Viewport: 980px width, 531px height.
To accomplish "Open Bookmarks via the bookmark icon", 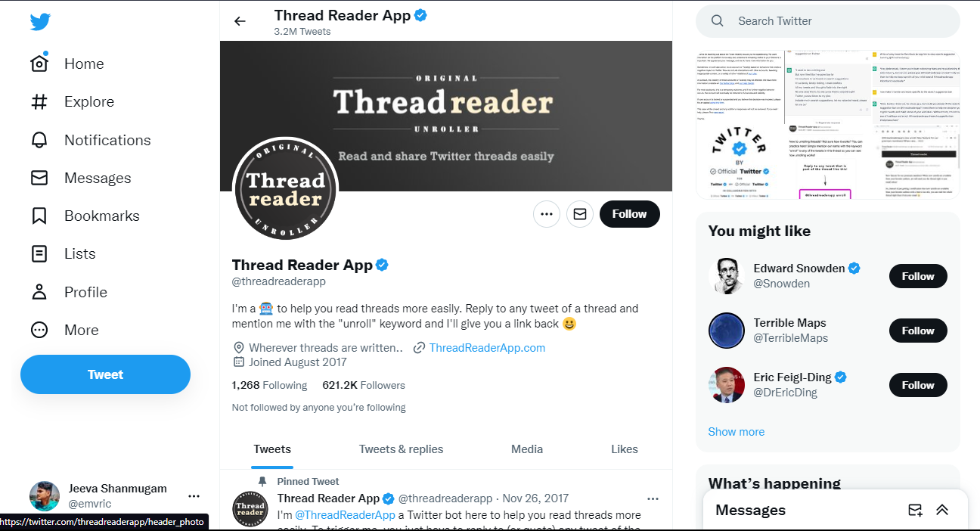I will [39, 216].
